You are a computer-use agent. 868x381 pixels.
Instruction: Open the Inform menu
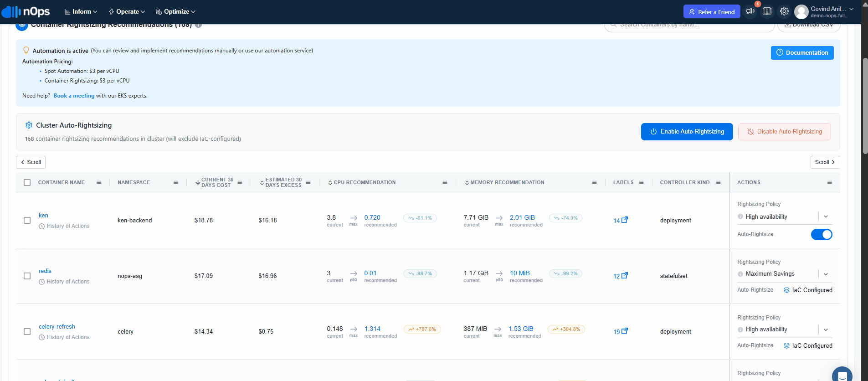81,11
